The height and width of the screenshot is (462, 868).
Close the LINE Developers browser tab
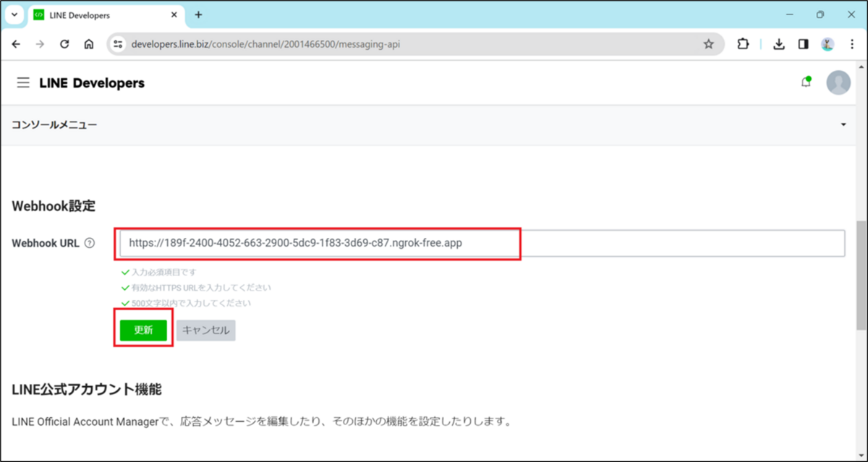click(174, 14)
